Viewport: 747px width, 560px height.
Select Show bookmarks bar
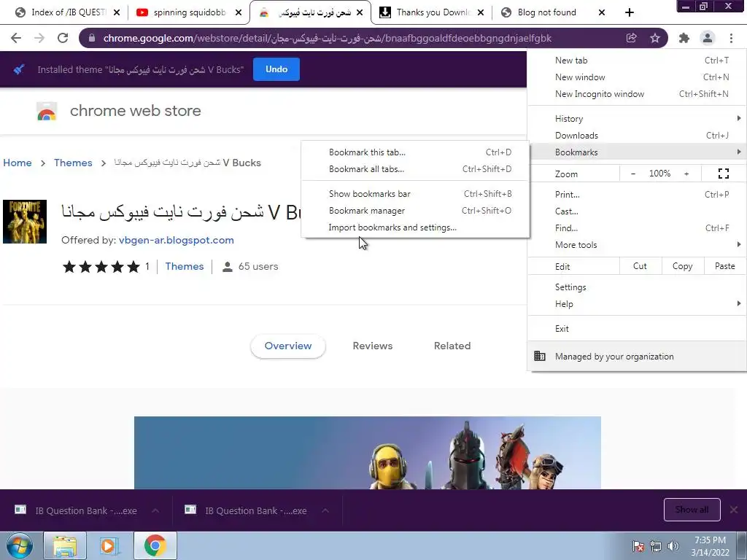415,194
